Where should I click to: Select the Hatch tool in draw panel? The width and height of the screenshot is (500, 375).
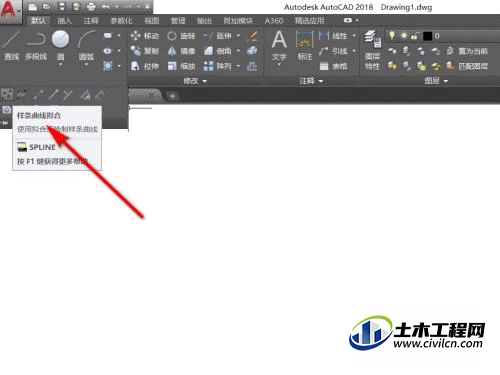point(108,66)
